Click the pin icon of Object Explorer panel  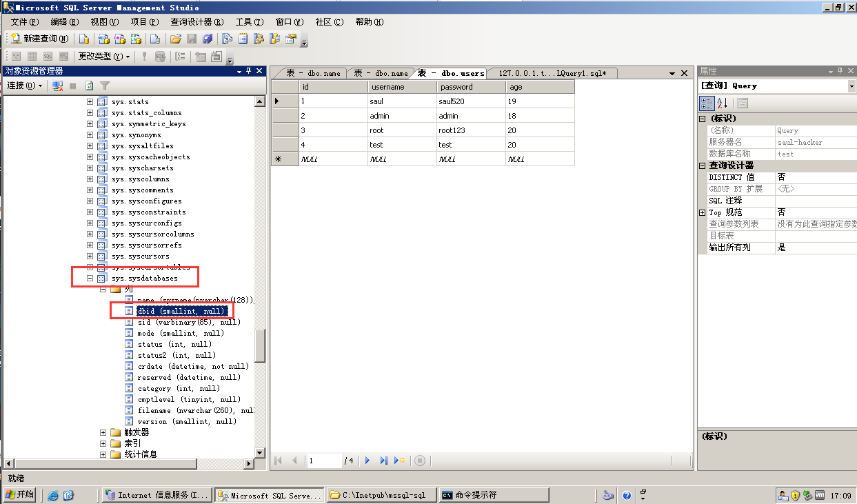click(x=249, y=71)
